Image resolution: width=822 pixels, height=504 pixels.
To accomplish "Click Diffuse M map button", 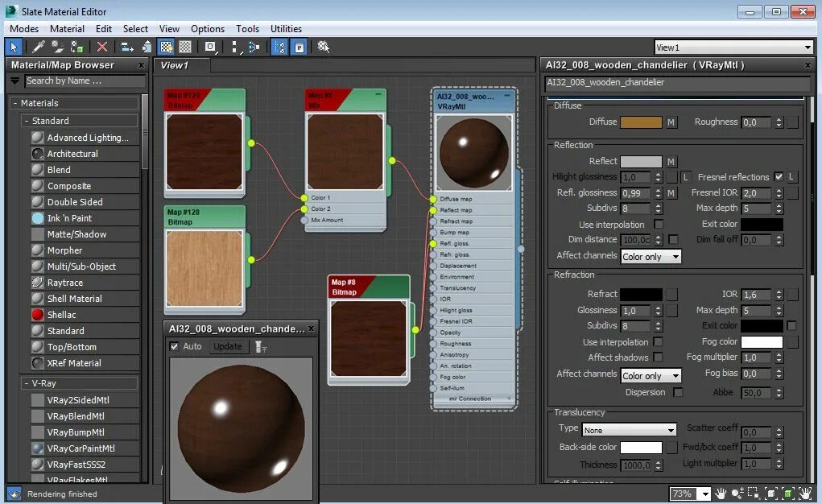I will click(x=671, y=122).
